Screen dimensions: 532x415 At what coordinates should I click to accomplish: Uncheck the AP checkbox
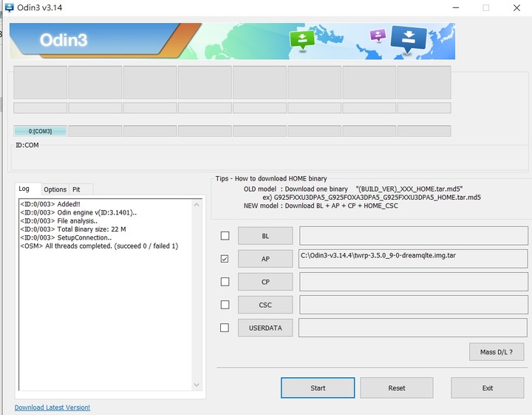coord(225,259)
